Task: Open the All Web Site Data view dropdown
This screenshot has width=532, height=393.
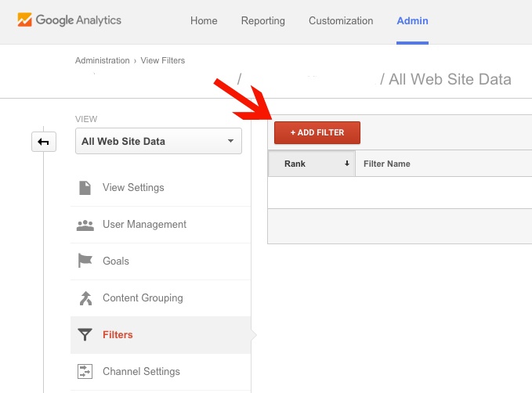Action: click(x=157, y=142)
